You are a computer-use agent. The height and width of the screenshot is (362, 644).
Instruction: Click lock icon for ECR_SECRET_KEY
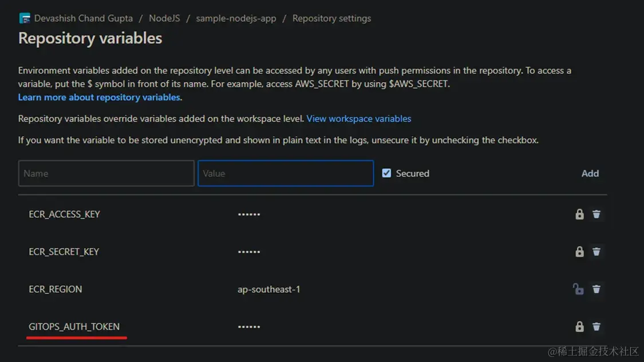(579, 252)
